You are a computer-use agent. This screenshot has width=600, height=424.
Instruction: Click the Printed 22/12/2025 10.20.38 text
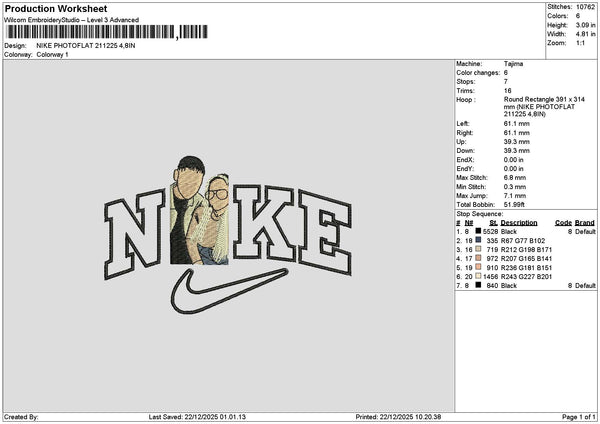point(398,417)
